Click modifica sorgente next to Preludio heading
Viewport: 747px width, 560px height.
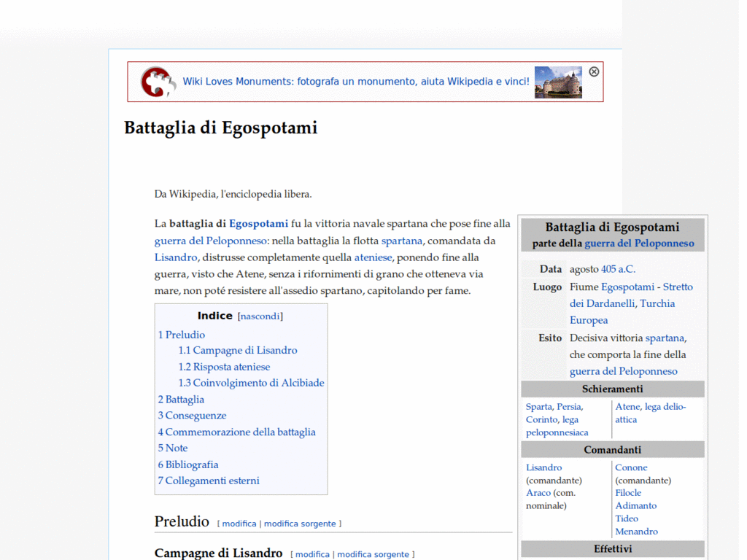click(300, 524)
